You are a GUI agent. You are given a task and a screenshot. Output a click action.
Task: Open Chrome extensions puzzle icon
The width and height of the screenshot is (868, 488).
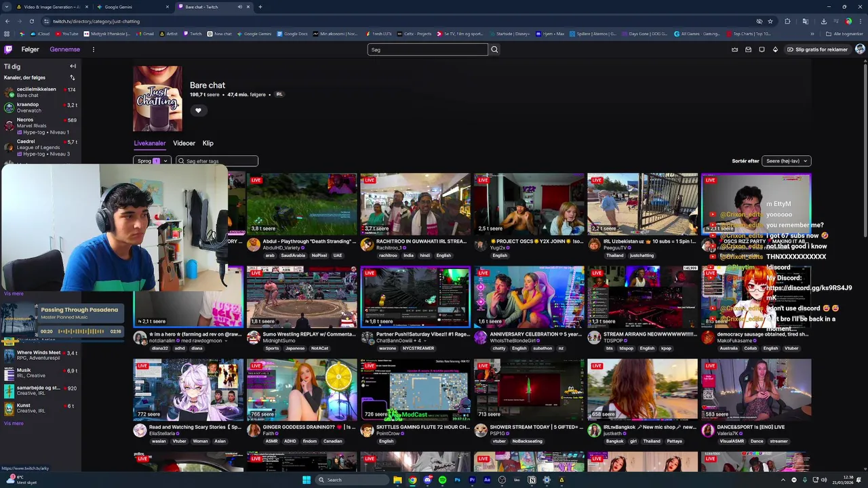pyautogui.click(x=787, y=21)
